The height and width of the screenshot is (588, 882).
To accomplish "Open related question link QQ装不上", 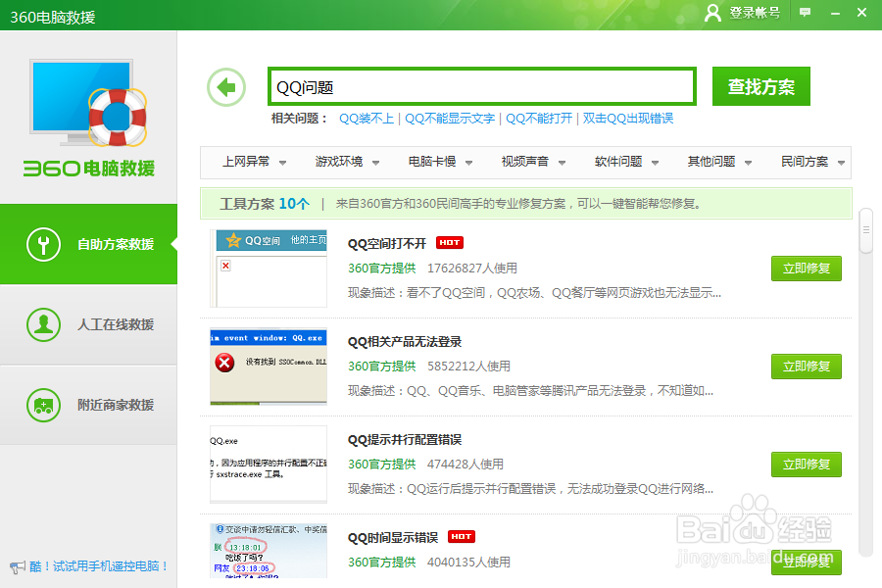I will click(367, 119).
